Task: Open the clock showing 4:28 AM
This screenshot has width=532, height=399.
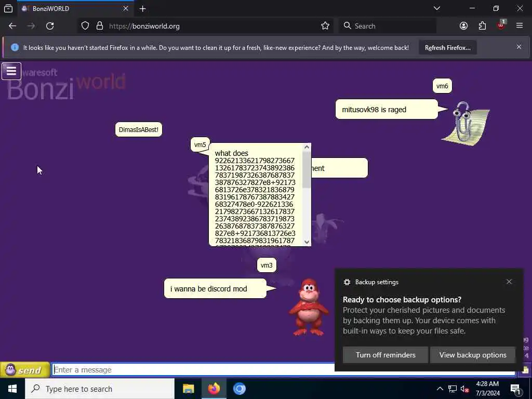Action: point(487,389)
